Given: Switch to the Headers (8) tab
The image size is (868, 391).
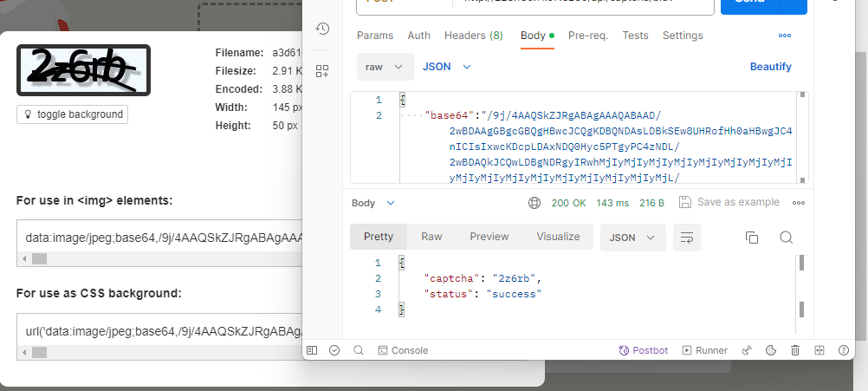Looking at the screenshot, I should pyautogui.click(x=473, y=36).
